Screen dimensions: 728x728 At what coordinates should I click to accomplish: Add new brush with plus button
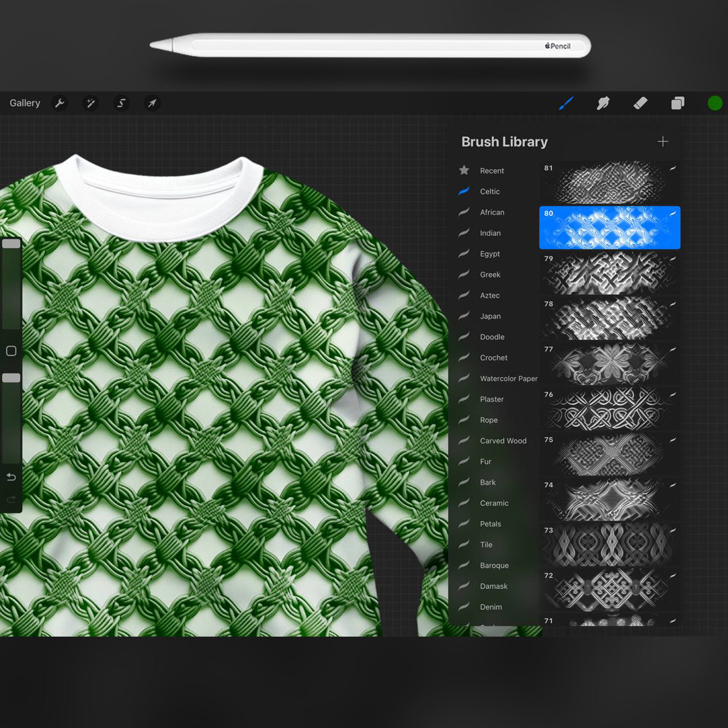(663, 142)
